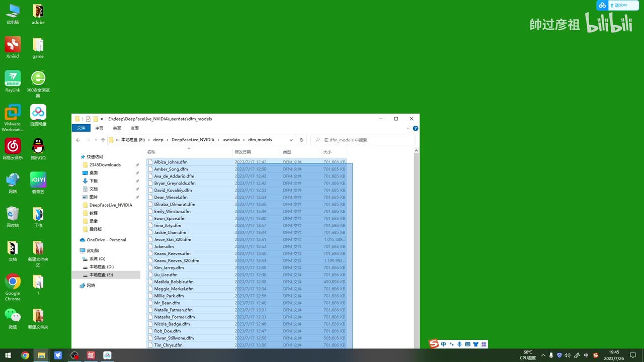This screenshot has height=362, width=644.
Task: Open the Quick Access Toolbar customize dropdown
Action: pyautogui.click(x=102, y=119)
